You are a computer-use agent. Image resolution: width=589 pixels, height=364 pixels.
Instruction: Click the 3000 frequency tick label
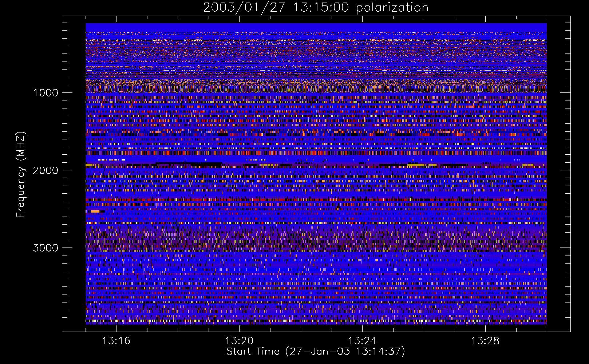[x=46, y=248]
